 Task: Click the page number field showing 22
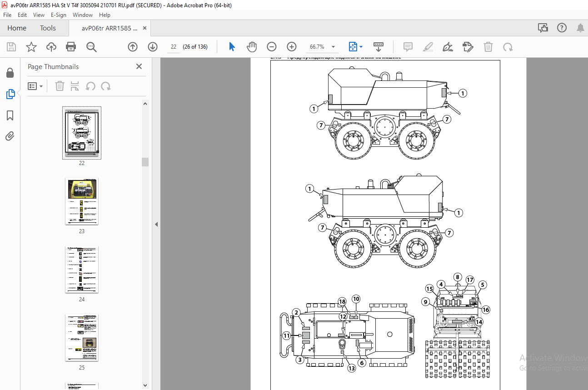click(x=173, y=47)
